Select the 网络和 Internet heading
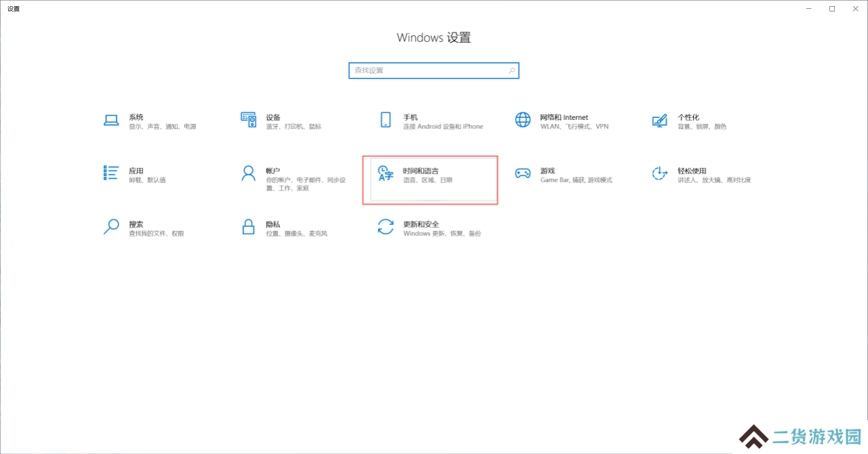The width and height of the screenshot is (868, 454). click(x=564, y=117)
